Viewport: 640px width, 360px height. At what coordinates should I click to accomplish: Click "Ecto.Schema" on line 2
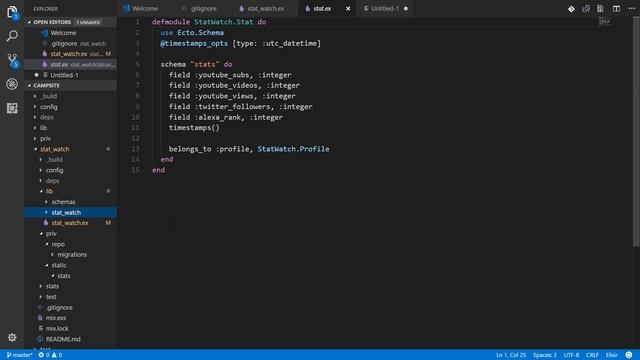pos(200,33)
